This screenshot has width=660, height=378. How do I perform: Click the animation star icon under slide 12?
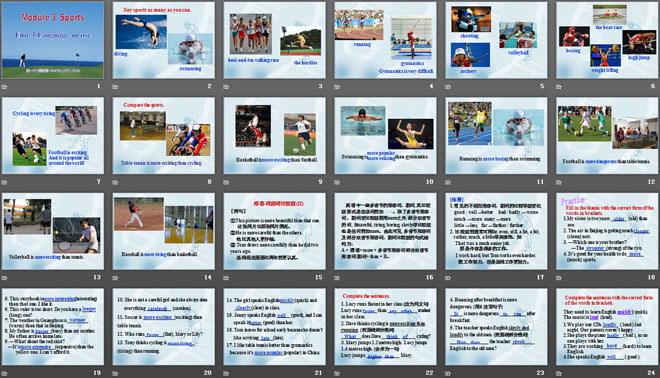(559, 182)
